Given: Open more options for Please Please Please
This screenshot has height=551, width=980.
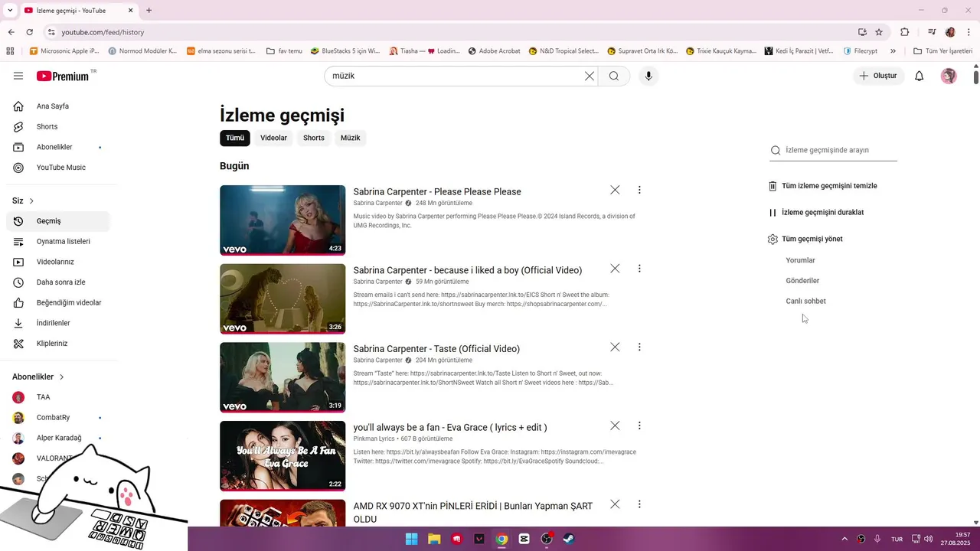Looking at the screenshot, I should pos(639,190).
